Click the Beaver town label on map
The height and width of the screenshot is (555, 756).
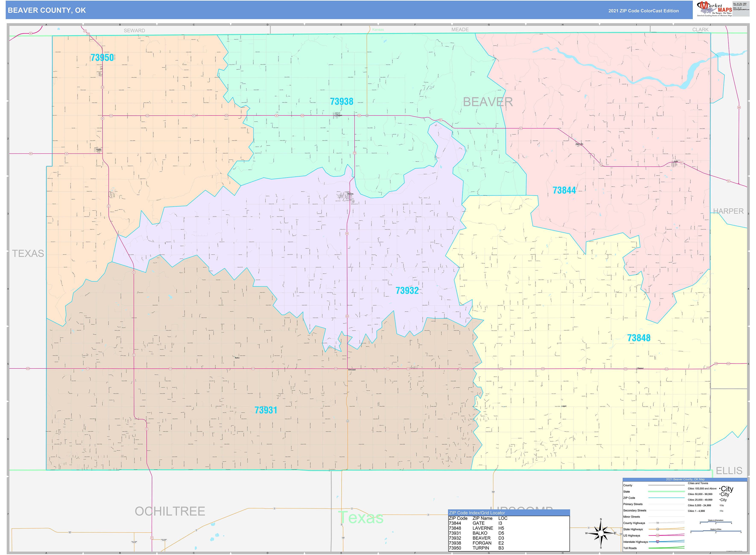click(350, 194)
